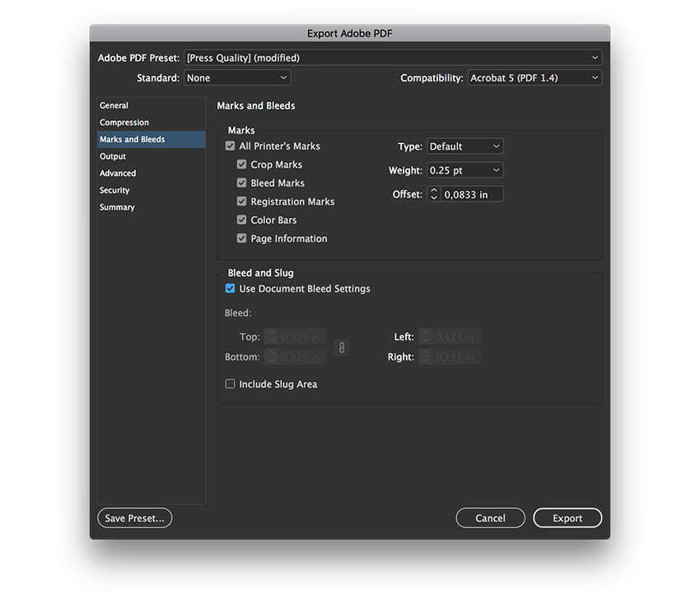The image size is (700, 601).
Task: Click the Offset value input field
Action: (472, 194)
